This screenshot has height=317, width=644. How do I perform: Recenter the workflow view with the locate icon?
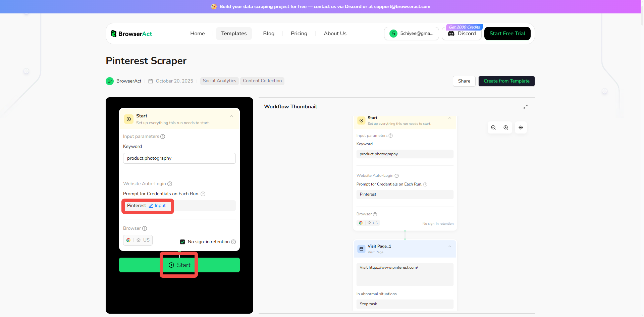coord(521,127)
